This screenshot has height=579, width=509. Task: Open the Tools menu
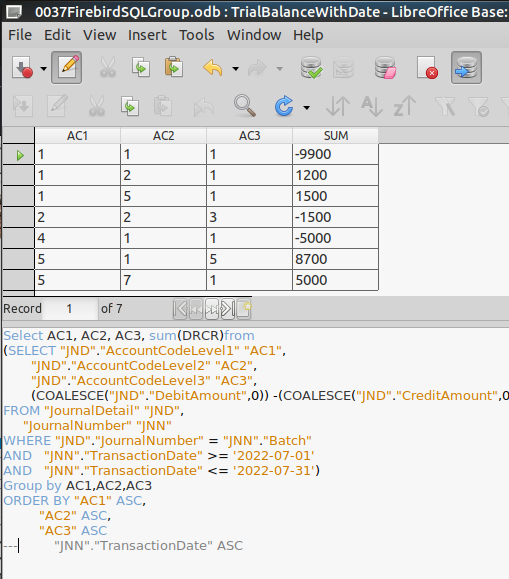197,35
